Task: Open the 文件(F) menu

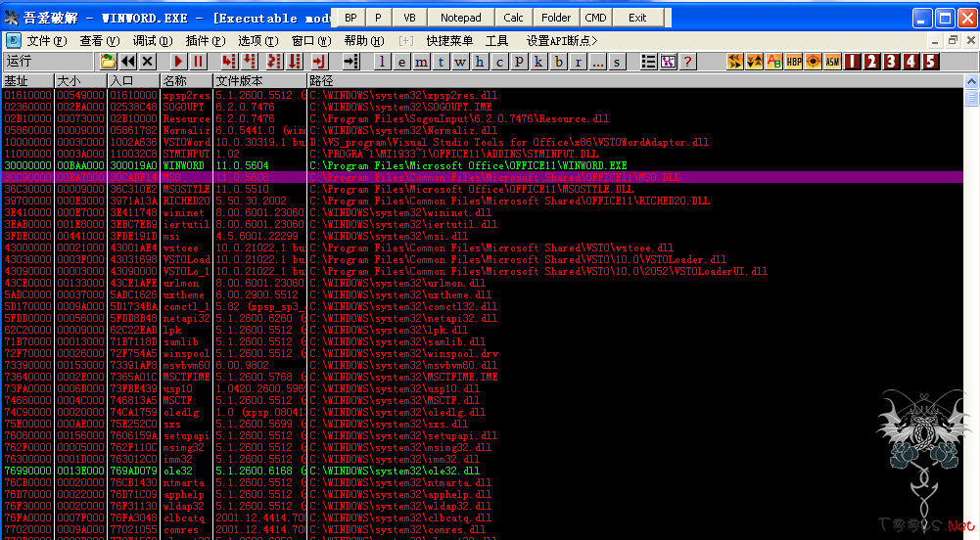Action: coord(47,41)
